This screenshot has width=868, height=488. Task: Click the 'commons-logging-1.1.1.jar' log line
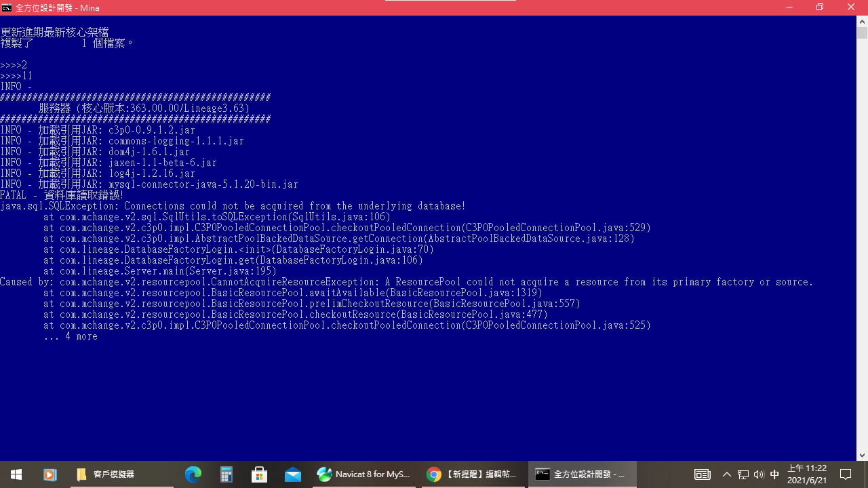click(x=122, y=141)
